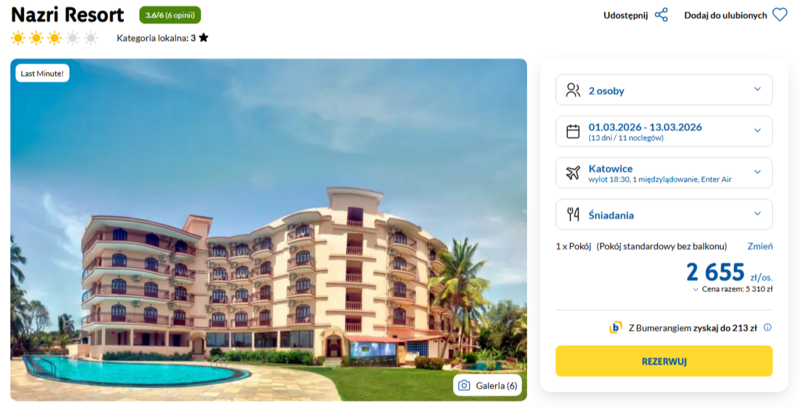Click the people icon in the 2 osoby field
800x408 pixels.
click(x=573, y=90)
